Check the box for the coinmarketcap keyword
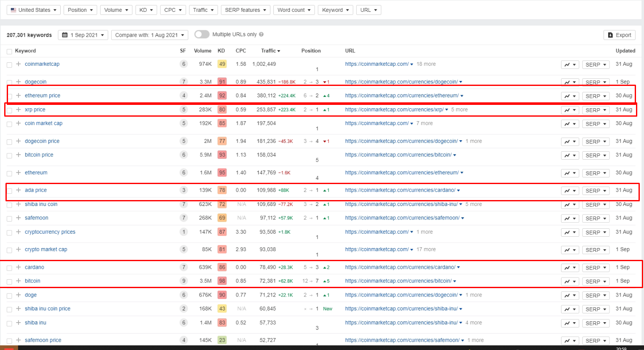Image resolution: width=644 pixels, height=350 pixels. point(9,65)
